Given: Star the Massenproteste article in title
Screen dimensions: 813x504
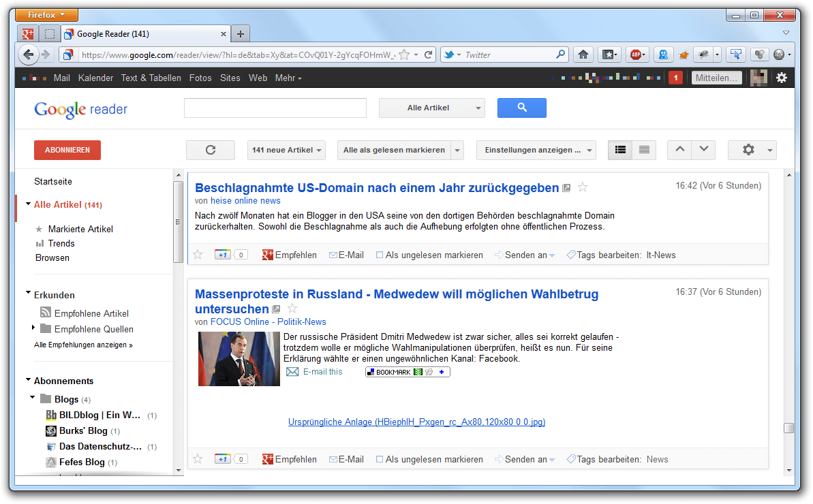Looking at the screenshot, I should pos(292,309).
